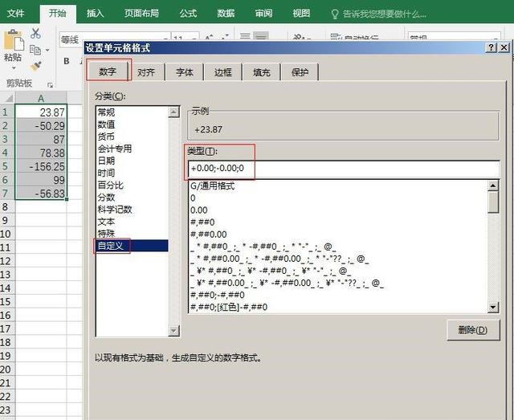Open the 对齐 tab in the dialog

[x=146, y=72]
